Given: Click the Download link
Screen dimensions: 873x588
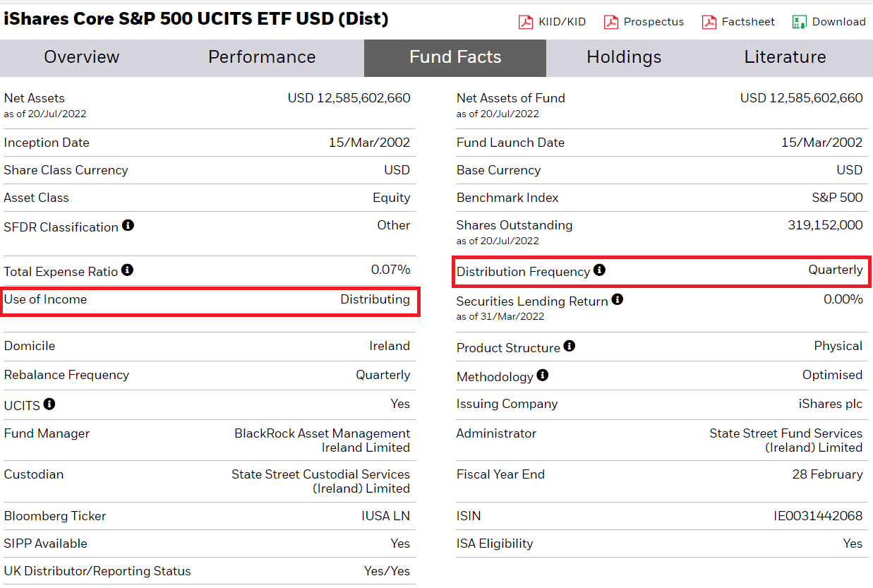Looking at the screenshot, I should (x=838, y=22).
